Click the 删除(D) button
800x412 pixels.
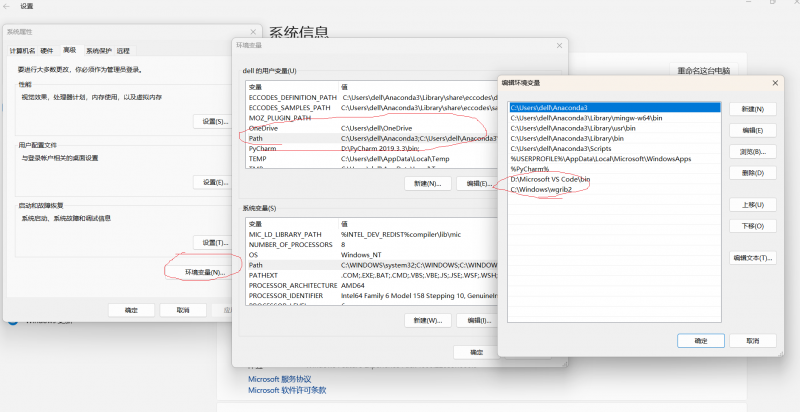coord(752,173)
